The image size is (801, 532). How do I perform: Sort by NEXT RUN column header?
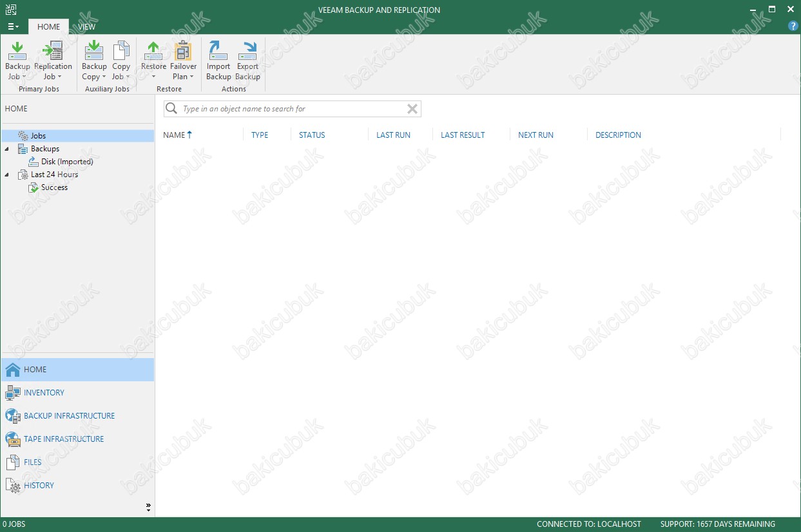tap(536, 135)
